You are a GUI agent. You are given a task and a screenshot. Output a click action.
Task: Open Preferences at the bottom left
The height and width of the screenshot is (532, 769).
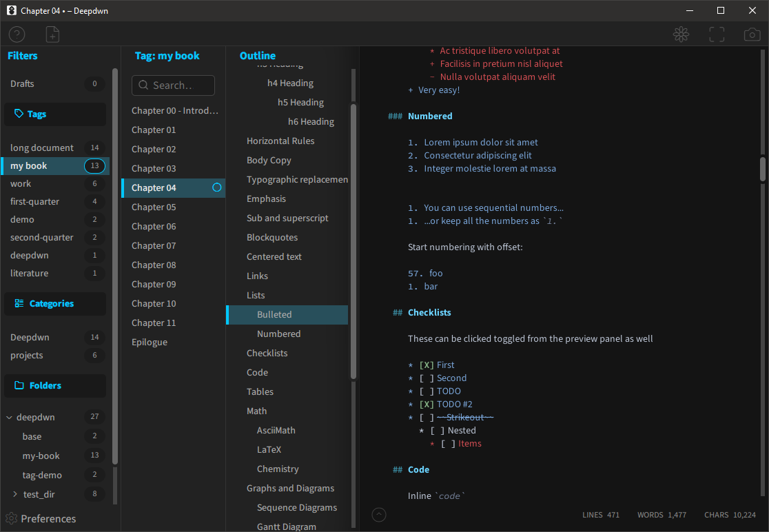[x=48, y=518]
